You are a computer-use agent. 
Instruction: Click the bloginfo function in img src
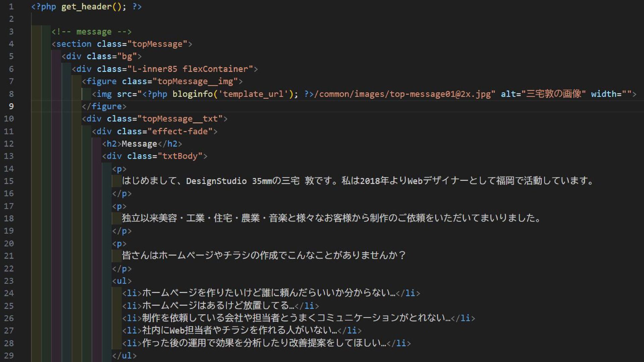point(193,94)
